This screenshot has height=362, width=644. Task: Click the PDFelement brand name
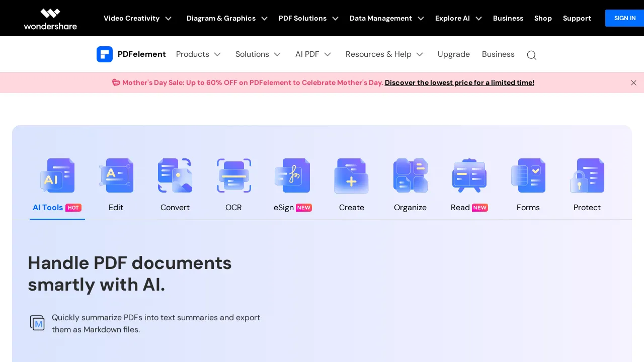pos(142,54)
